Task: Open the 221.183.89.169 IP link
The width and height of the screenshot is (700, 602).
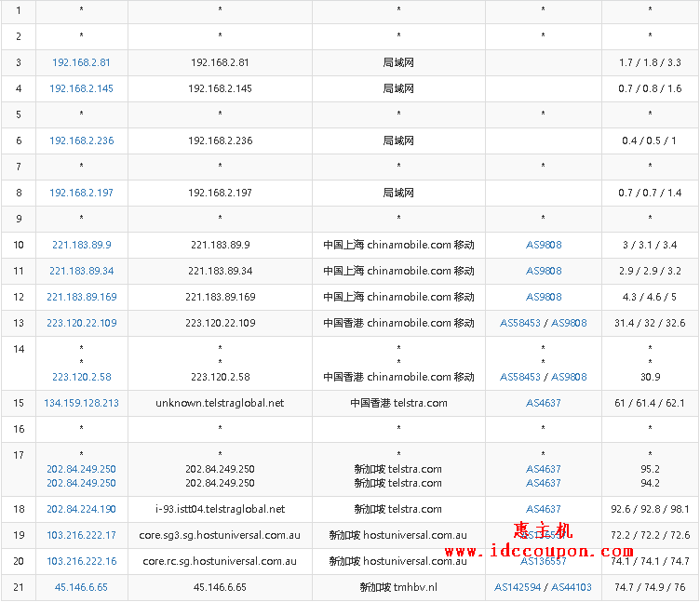Action: tap(81, 297)
